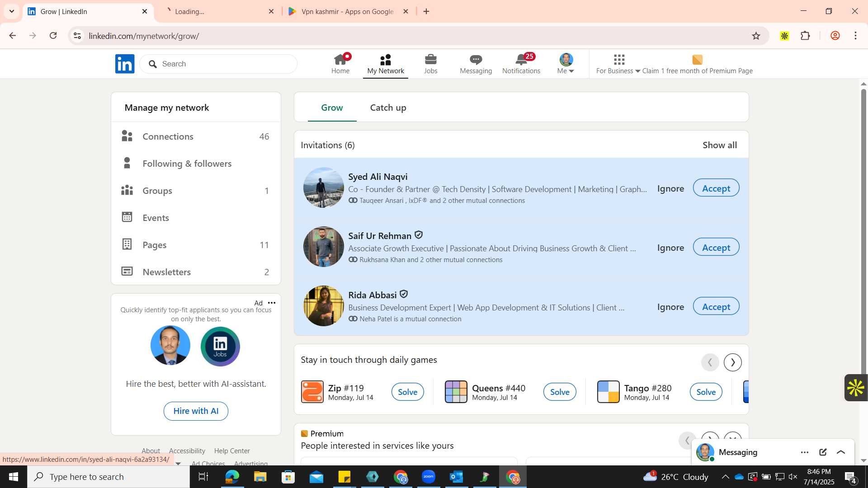The image size is (868, 488).
Task: Open My Network in the top nav
Action: pos(386,64)
